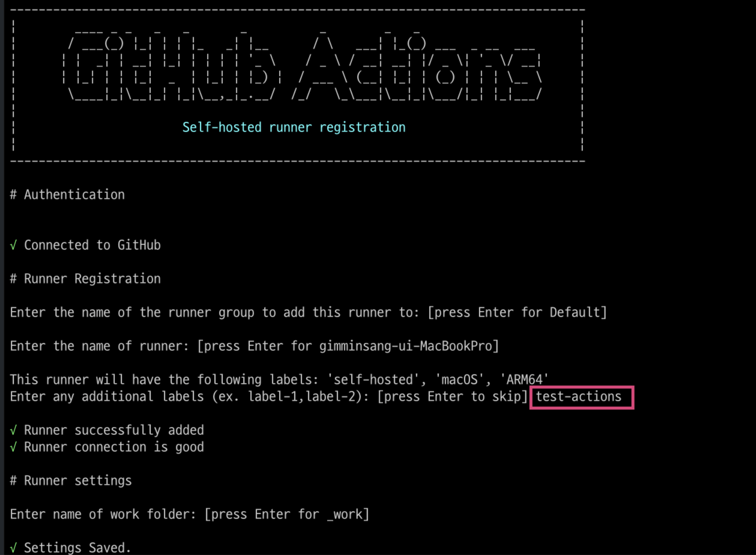Click the green checkmark before 'Runner connection is good'
Screen dimensions: 756x555
[x=14, y=447]
